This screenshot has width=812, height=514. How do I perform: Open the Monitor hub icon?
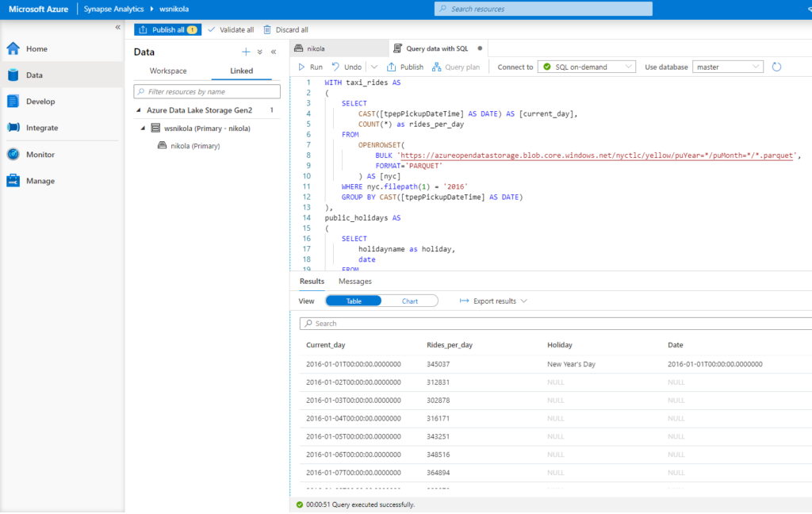(x=13, y=155)
